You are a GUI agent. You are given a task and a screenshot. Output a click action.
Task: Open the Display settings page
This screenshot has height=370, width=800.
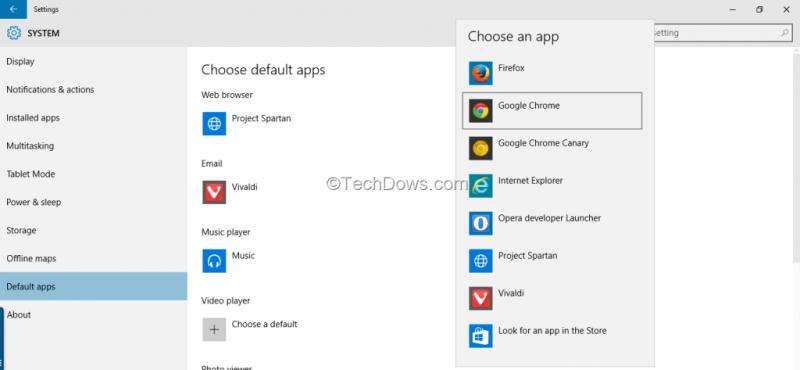click(x=93, y=62)
